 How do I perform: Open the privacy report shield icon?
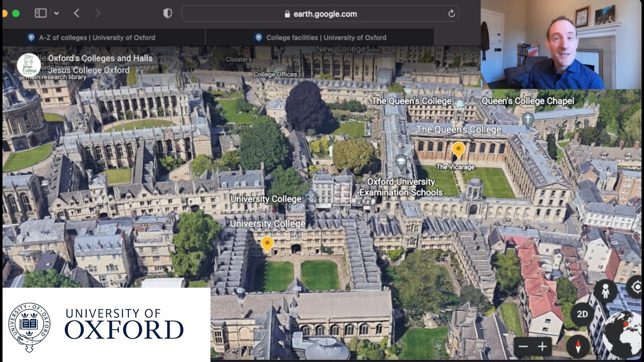[168, 13]
